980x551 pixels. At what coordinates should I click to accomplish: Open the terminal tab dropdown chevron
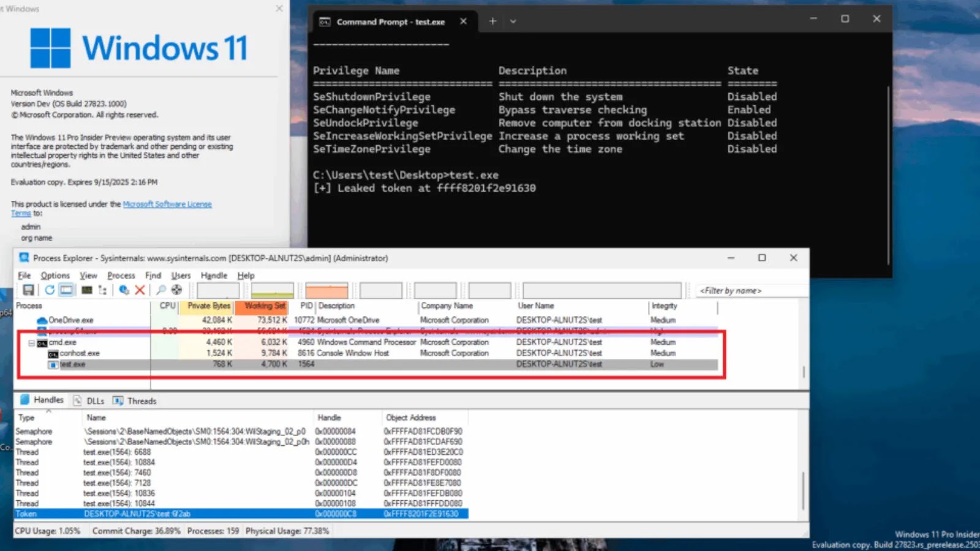513,21
